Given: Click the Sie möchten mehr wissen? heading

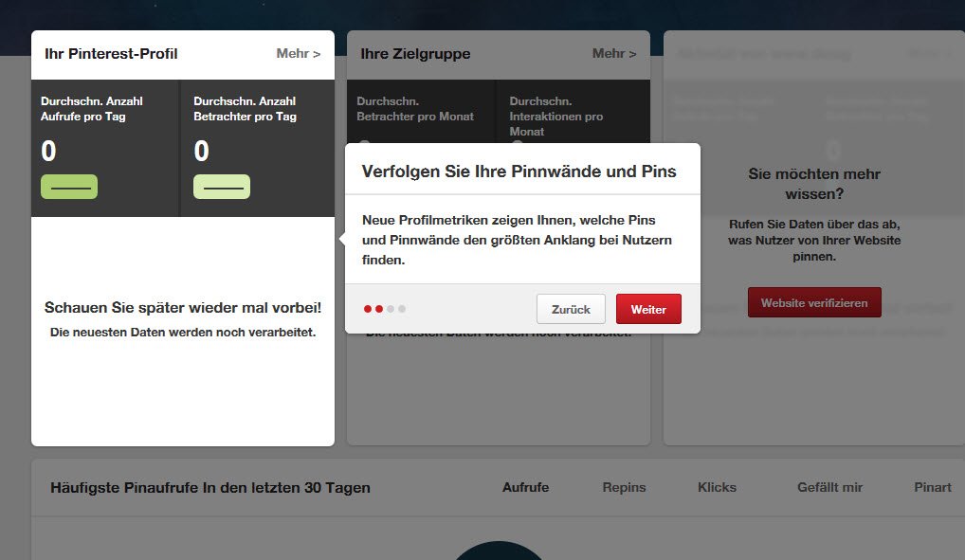Looking at the screenshot, I should [814, 184].
